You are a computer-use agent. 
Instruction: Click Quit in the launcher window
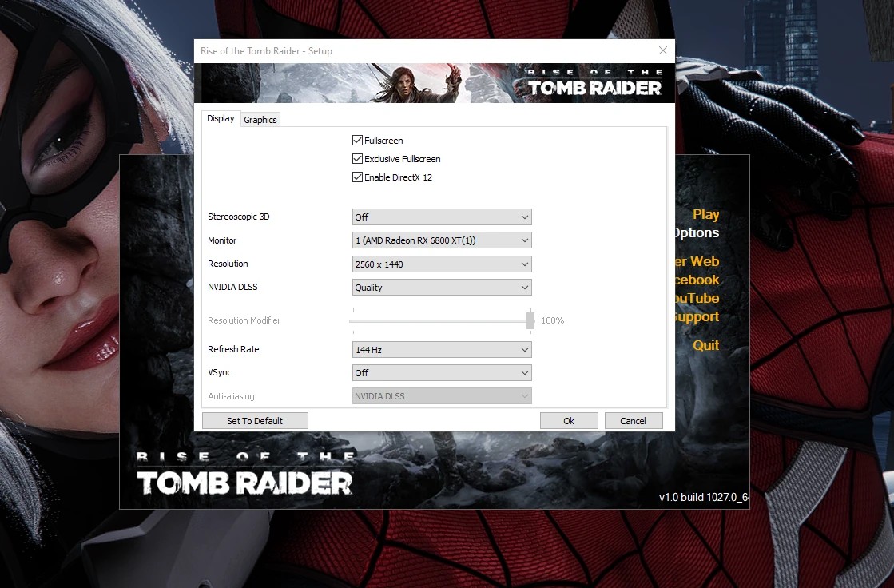pyautogui.click(x=705, y=345)
